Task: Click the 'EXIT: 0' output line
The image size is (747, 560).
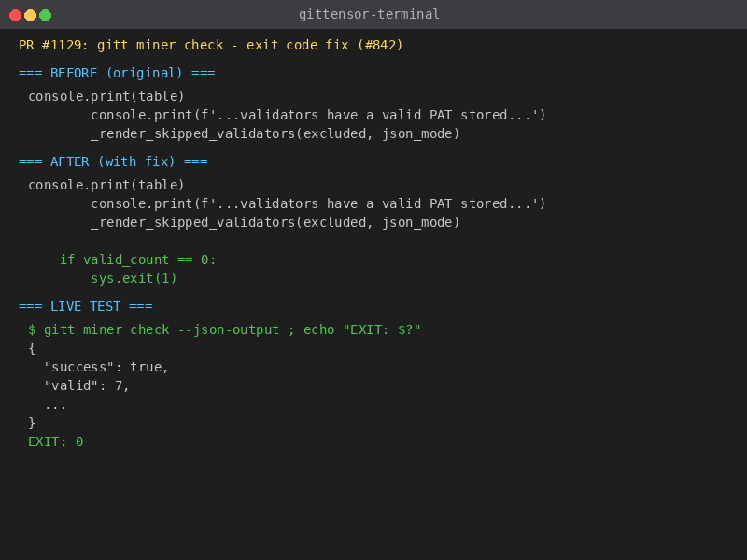Action: point(56,441)
